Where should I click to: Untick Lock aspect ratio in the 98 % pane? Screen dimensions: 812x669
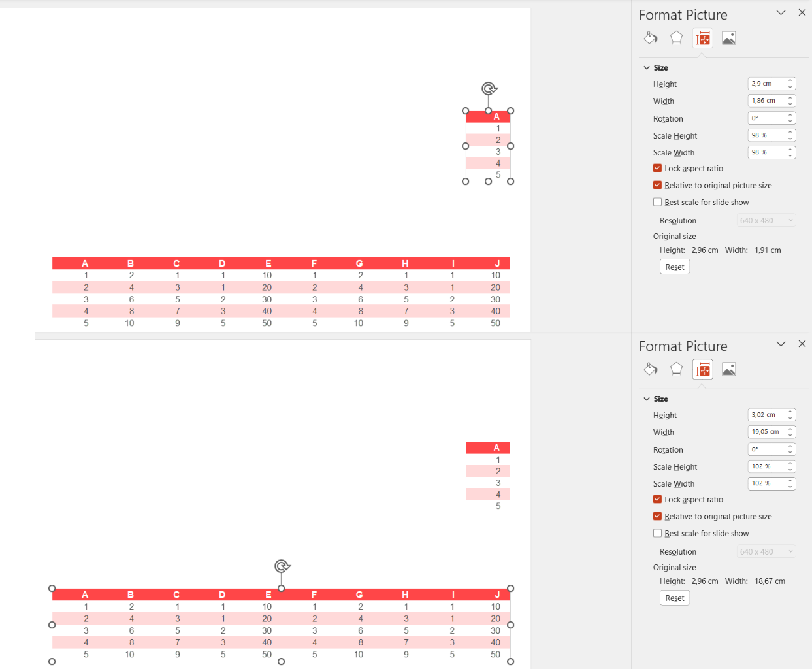pyautogui.click(x=657, y=168)
